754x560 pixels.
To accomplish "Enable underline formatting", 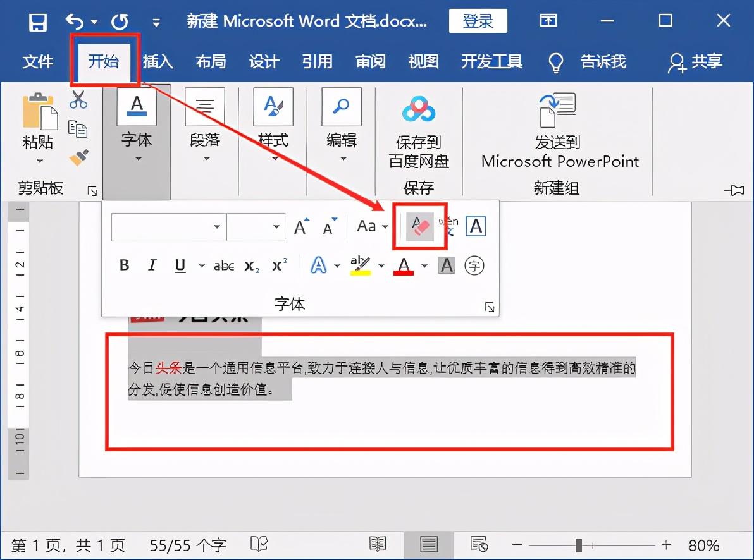I will (x=179, y=265).
